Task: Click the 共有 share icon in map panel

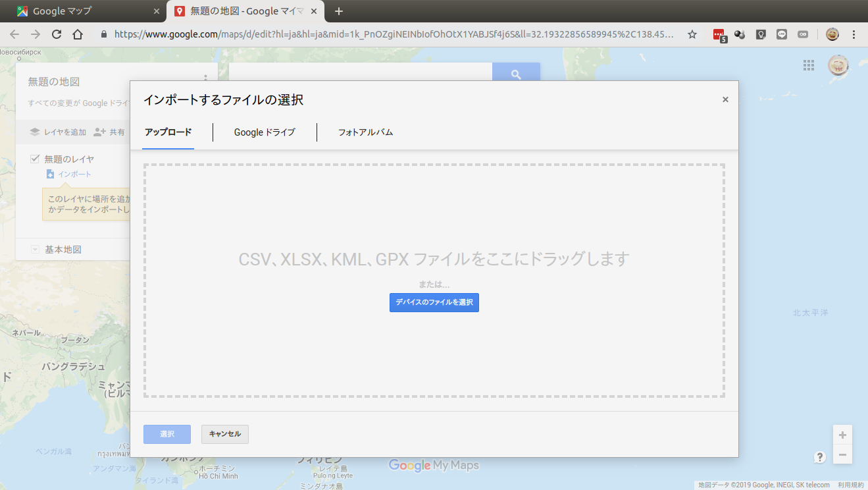Action: [x=98, y=132]
